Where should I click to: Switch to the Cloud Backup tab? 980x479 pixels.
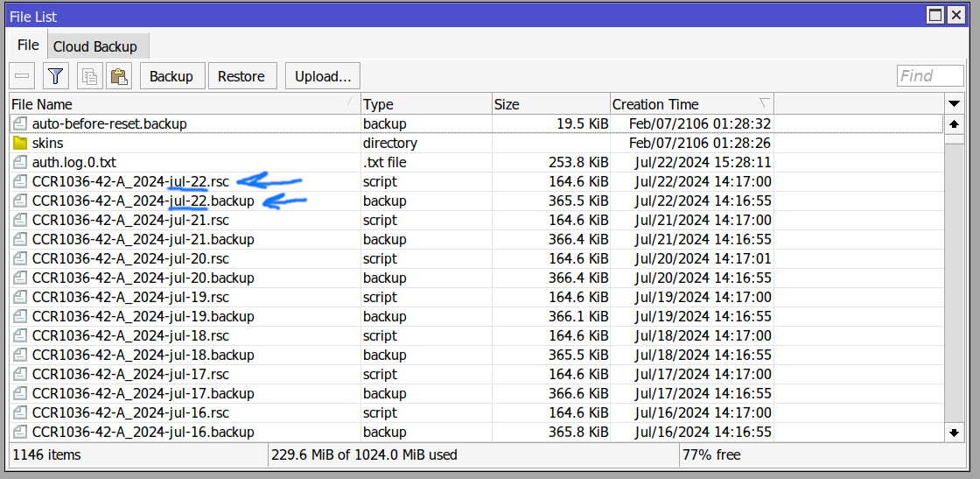coord(94,46)
